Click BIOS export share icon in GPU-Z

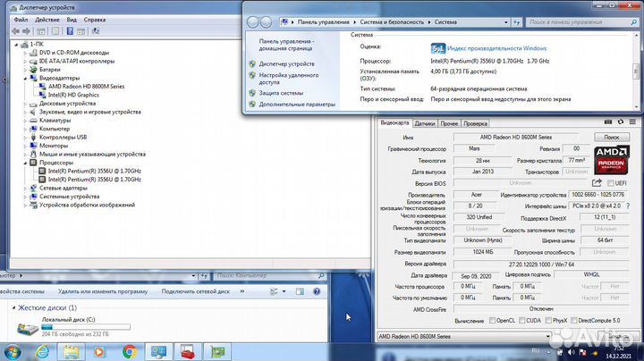tap(597, 182)
